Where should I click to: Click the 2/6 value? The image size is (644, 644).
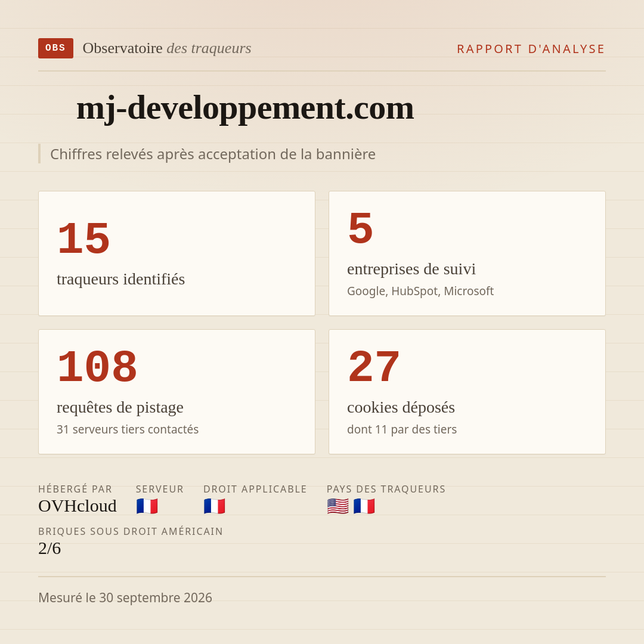click(x=49, y=549)
